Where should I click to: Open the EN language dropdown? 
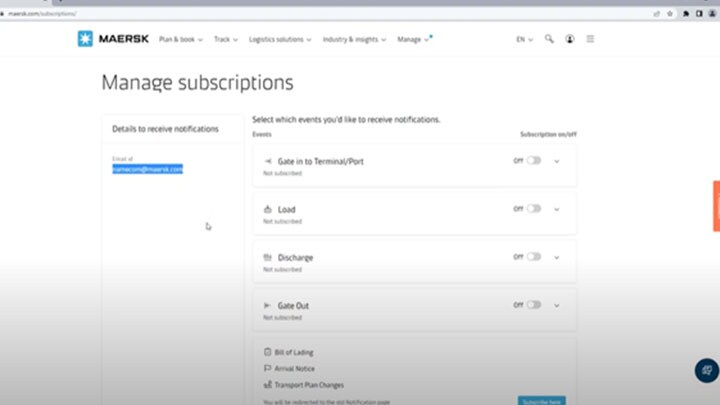coord(524,39)
